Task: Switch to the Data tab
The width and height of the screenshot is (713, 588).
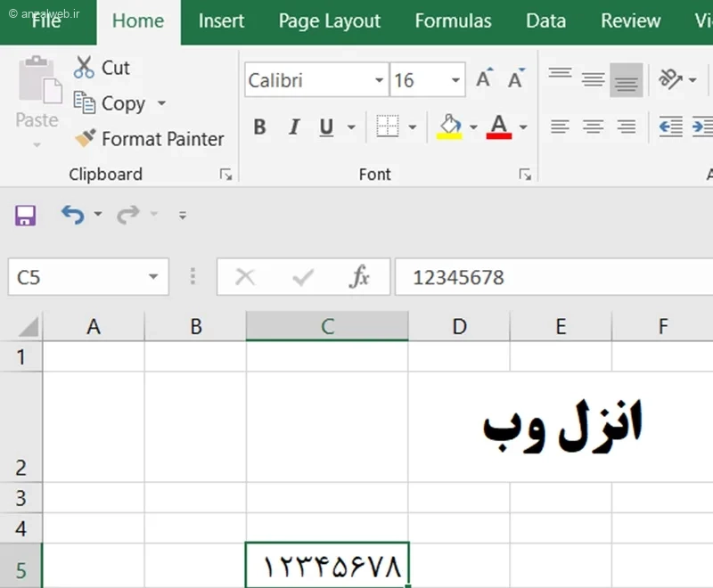Action: [x=546, y=20]
